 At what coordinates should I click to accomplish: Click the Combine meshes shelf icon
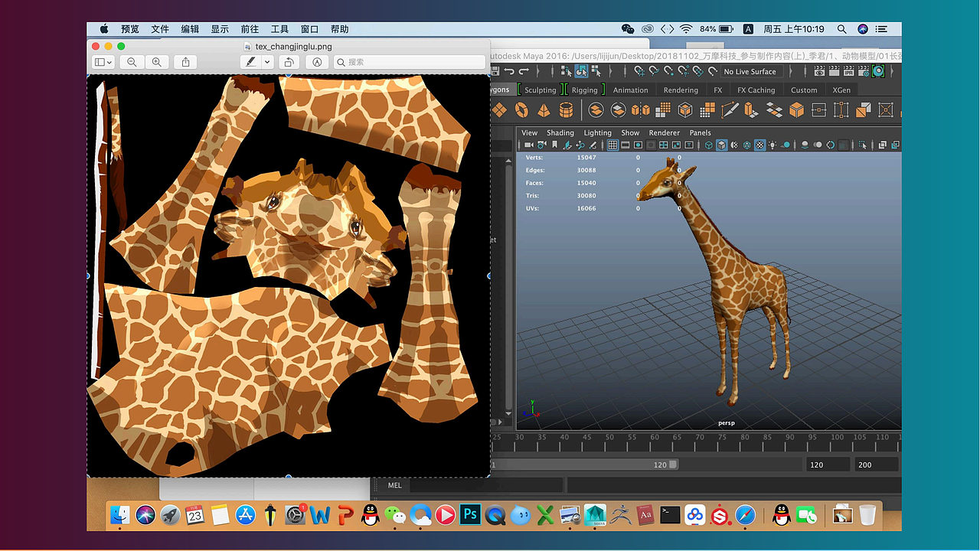[596, 110]
